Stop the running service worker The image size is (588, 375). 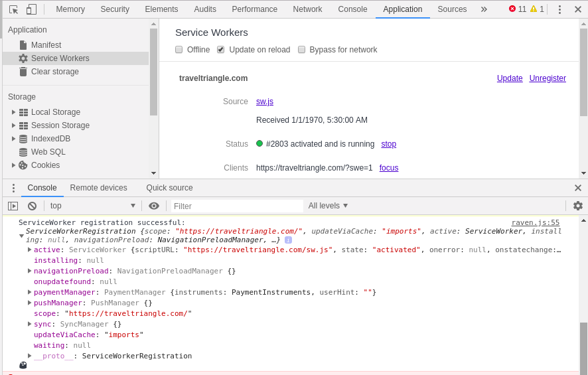coord(388,144)
